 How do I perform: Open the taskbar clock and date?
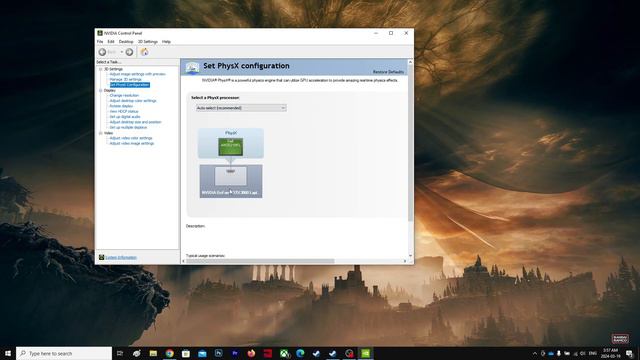[x=610, y=353]
